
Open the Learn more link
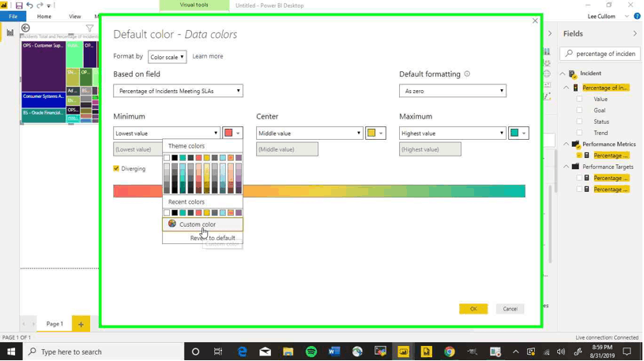point(208,57)
